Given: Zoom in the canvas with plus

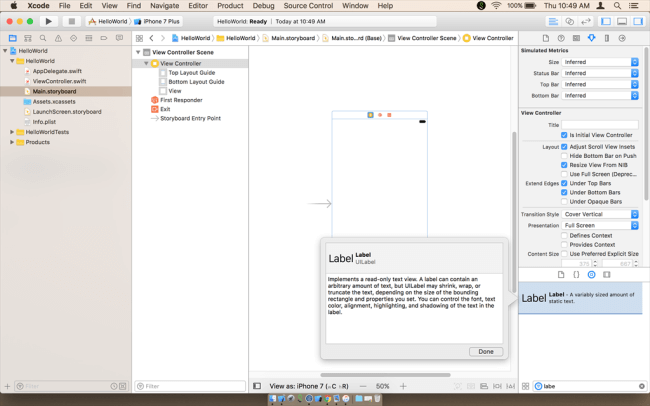Looking at the screenshot, I should point(403,386).
